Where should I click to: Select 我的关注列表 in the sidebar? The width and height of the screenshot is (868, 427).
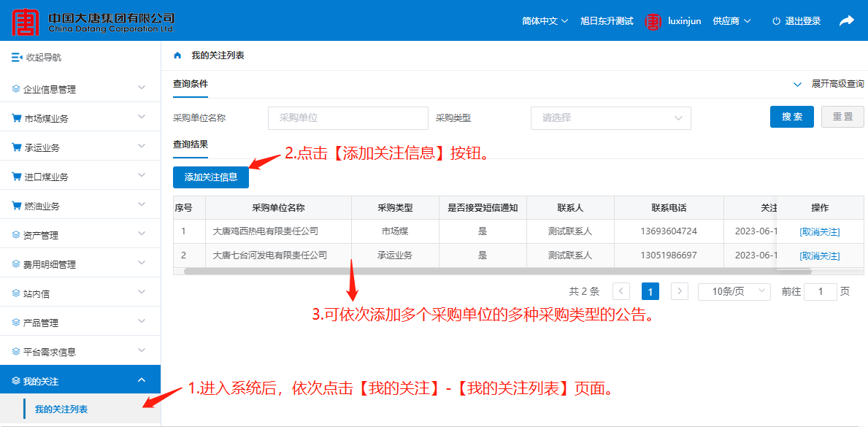tap(61, 409)
